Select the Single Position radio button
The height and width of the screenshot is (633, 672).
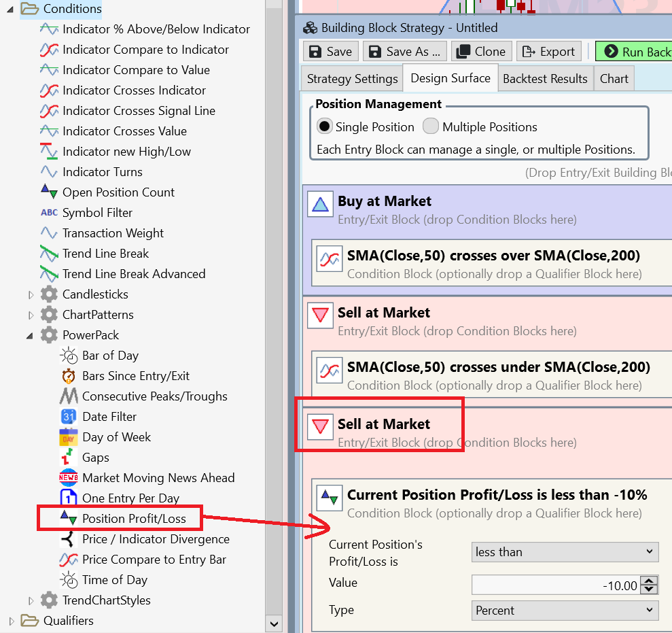coord(325,126)
